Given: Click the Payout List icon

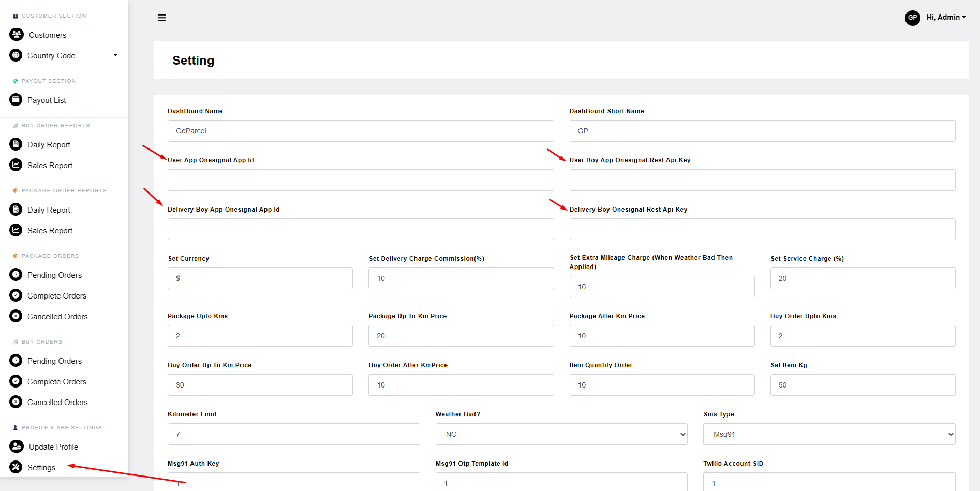Looking at the screenshot, I should click(x=16, y=100).
